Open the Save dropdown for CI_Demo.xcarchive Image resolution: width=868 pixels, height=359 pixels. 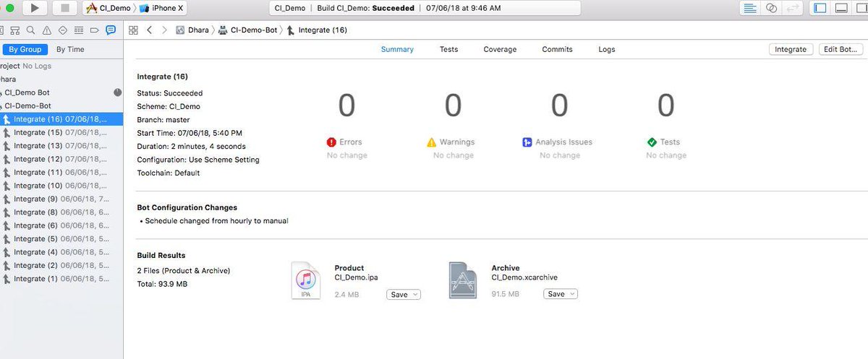(x=560, y=294)
